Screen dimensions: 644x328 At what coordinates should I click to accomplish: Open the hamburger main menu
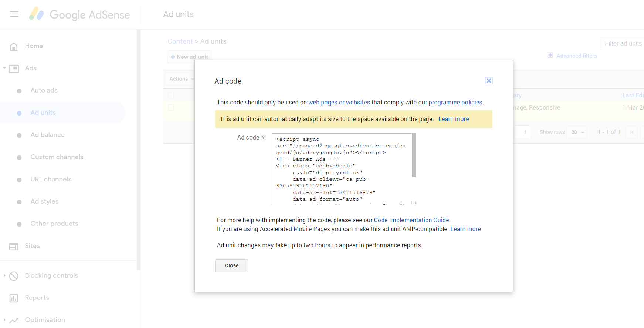pyautogui.click(x=14, y=14)
